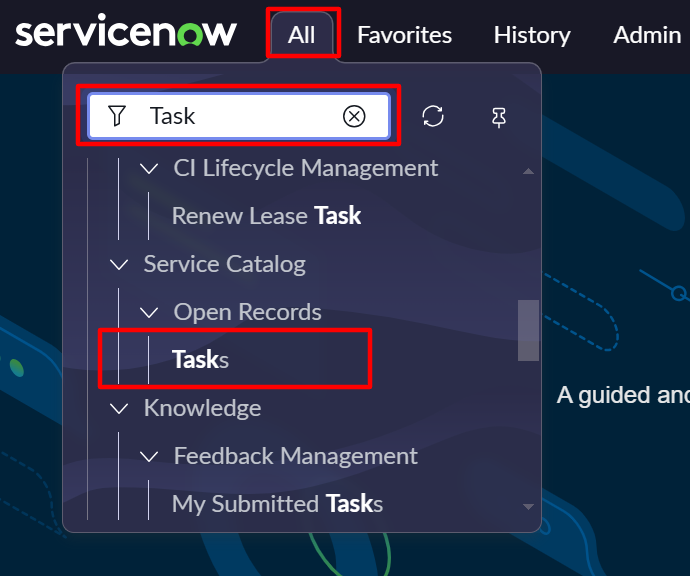Viewport: 690px width, 576px height.
Task: Click the scrollbar down arrow
Action: [x=529, y=507]
